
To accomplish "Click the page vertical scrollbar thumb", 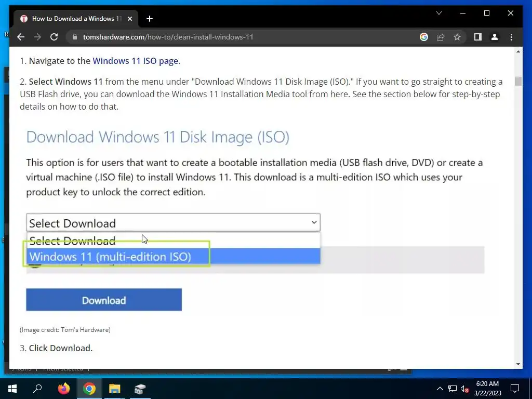I will [518, 81].
